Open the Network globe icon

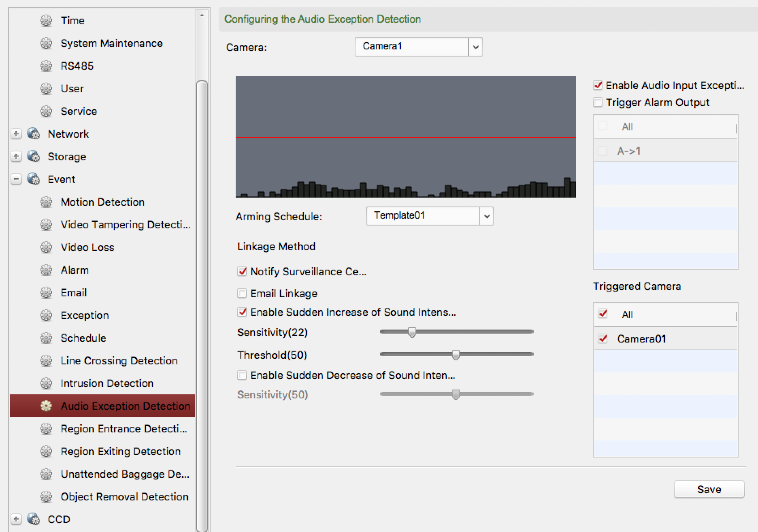32,134
